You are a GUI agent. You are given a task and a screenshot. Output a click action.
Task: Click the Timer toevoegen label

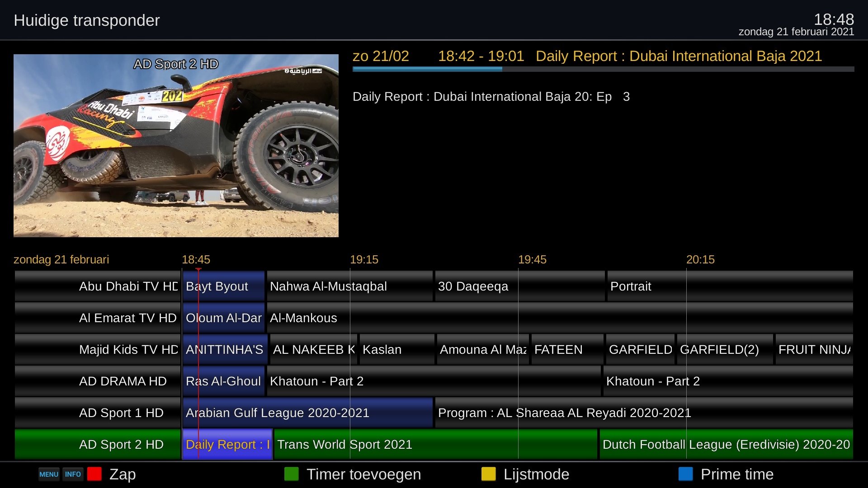(x=364, y=474)
